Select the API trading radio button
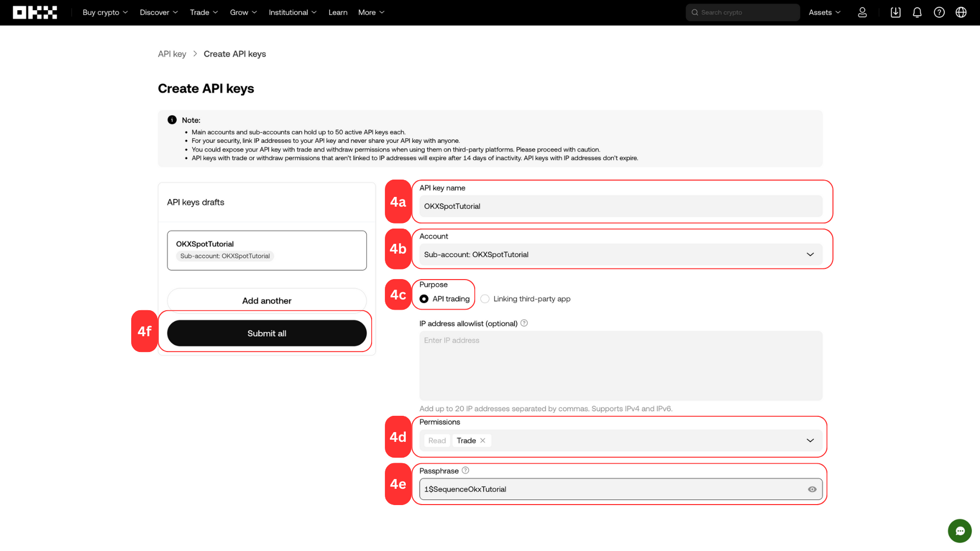This screenshot has width=980, height=551. click(424, 299)
